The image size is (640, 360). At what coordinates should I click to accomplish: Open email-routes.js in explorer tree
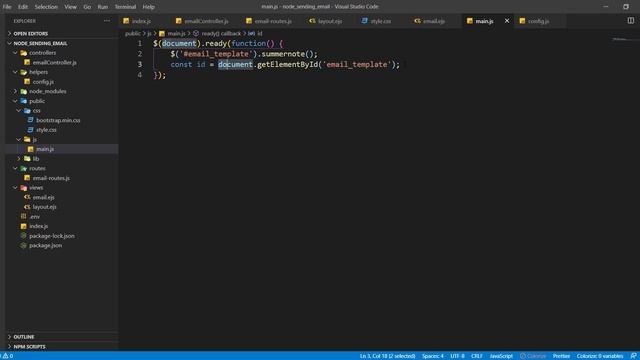click(51, 178)
